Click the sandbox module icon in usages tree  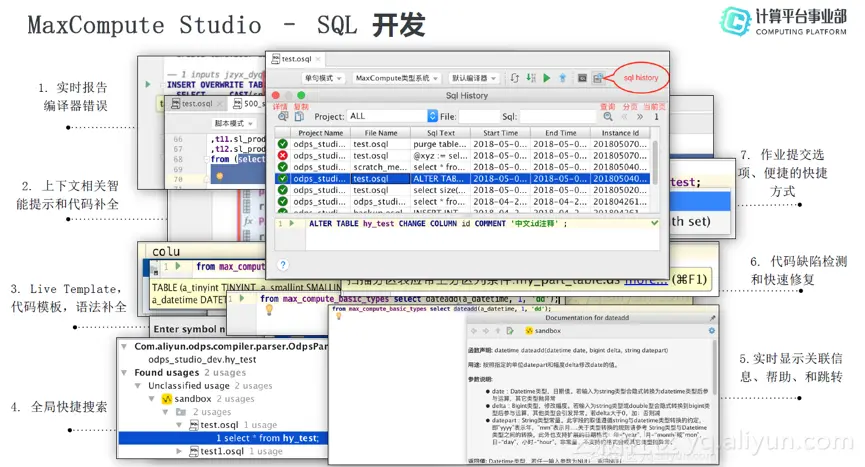pyautogui.click(x=167, y=399)
